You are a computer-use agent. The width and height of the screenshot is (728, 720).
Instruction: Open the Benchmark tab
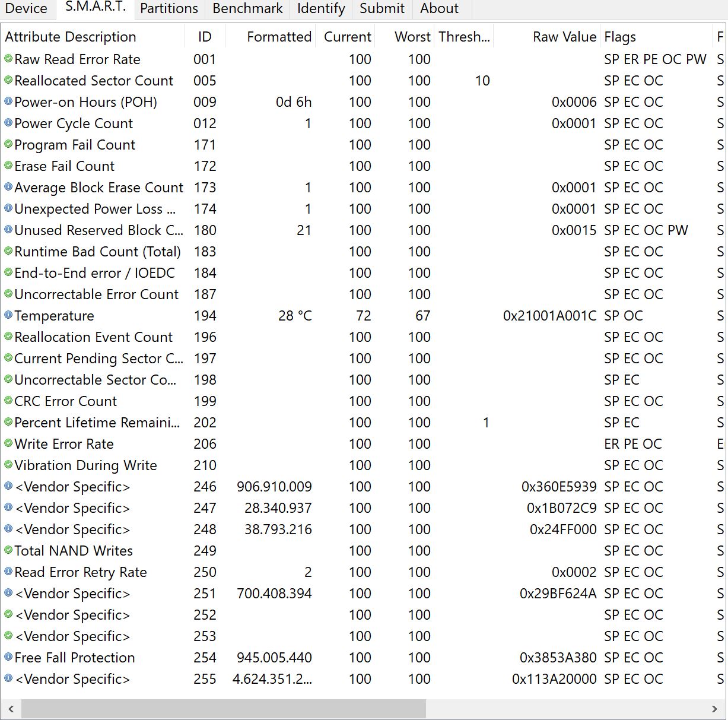(247, 8)
